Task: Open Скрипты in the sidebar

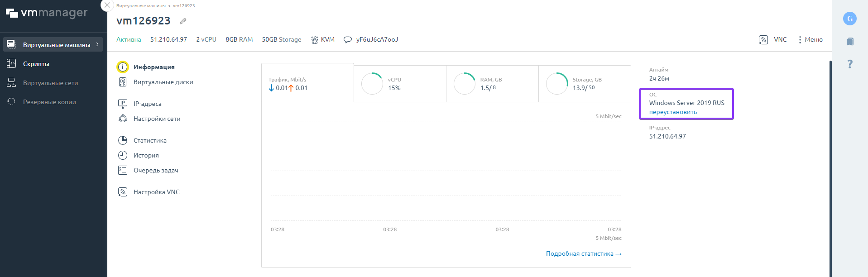Action: (x=36, y=64)
